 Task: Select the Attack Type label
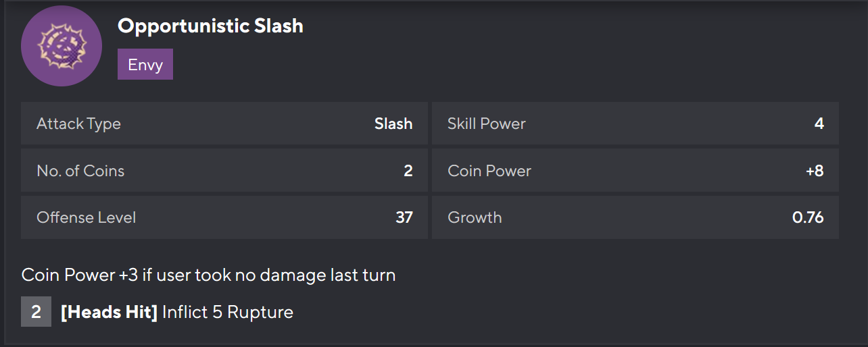(78, 124)
